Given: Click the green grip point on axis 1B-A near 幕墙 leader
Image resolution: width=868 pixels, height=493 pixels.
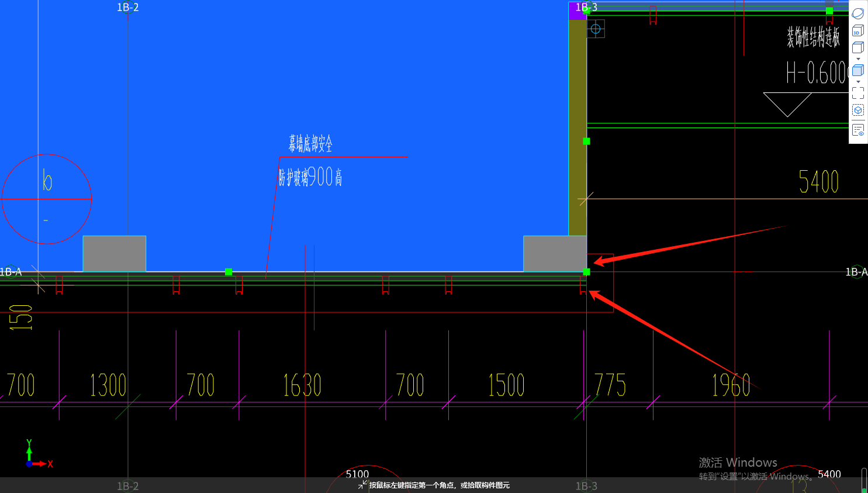Looking at the screenshot, I should point(229,272).
